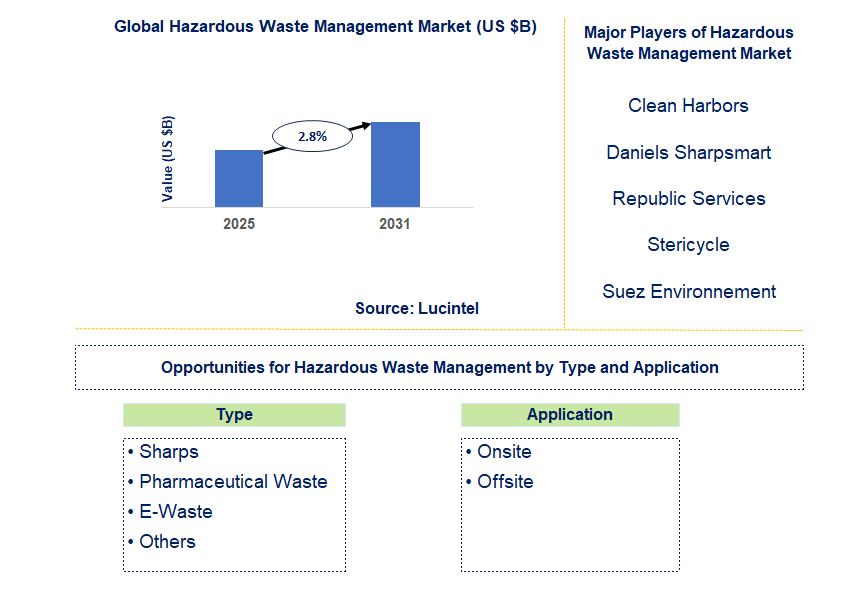Viewport: 868px width, 592px height.
Task: Select the 2025 axis label
Action: click(x=239, y=224)
